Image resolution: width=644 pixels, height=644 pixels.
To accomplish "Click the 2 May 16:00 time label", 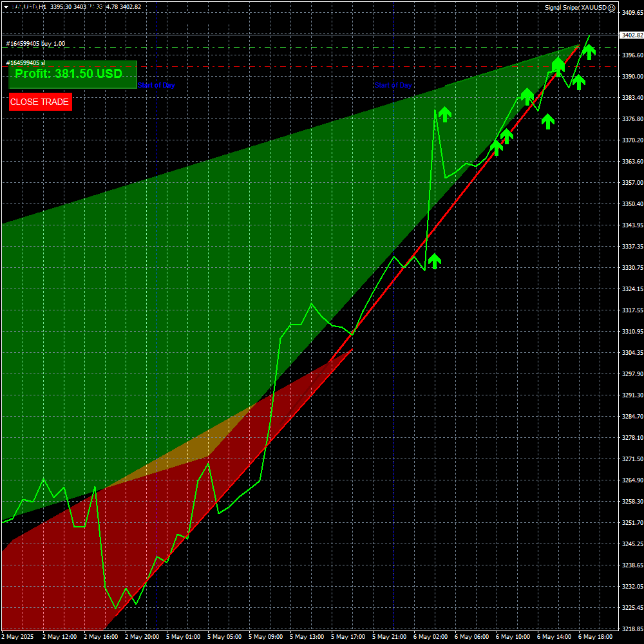I will (100, 637).
